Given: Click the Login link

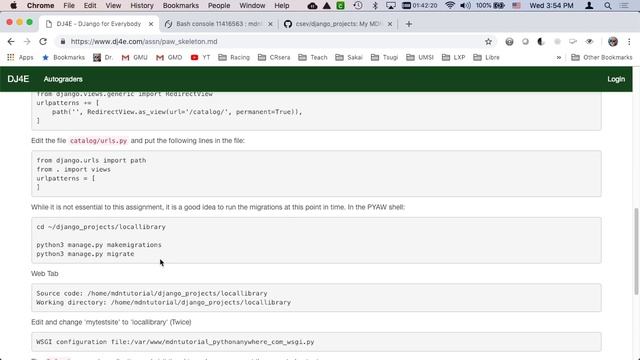Looking at the screenshot, I should point(616,79).
